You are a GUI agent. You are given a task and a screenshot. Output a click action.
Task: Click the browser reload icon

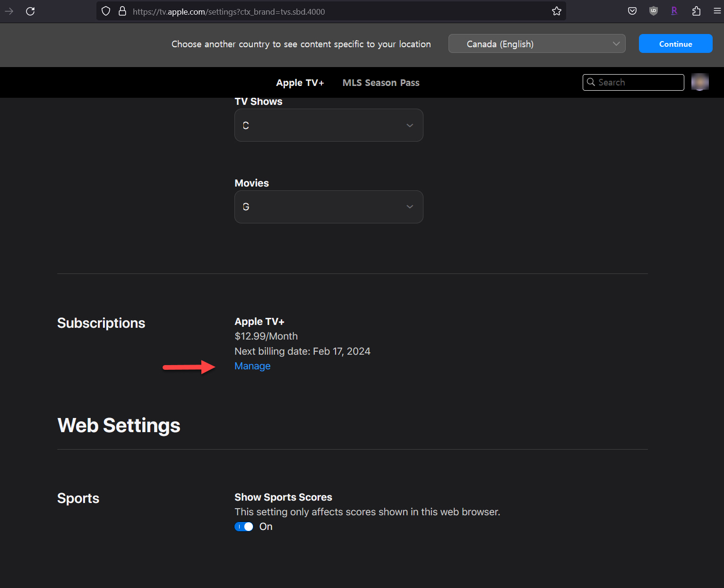[x=30, y=11]
